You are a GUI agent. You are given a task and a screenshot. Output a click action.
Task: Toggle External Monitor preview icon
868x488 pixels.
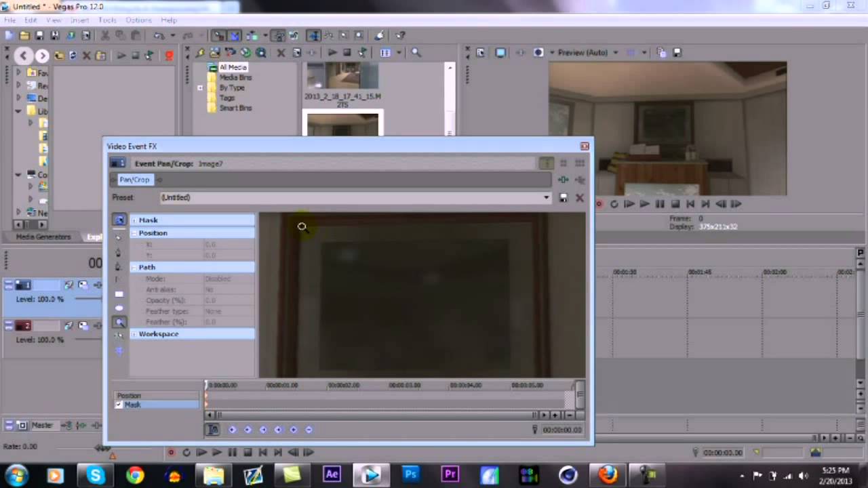[x=500, y=53]
